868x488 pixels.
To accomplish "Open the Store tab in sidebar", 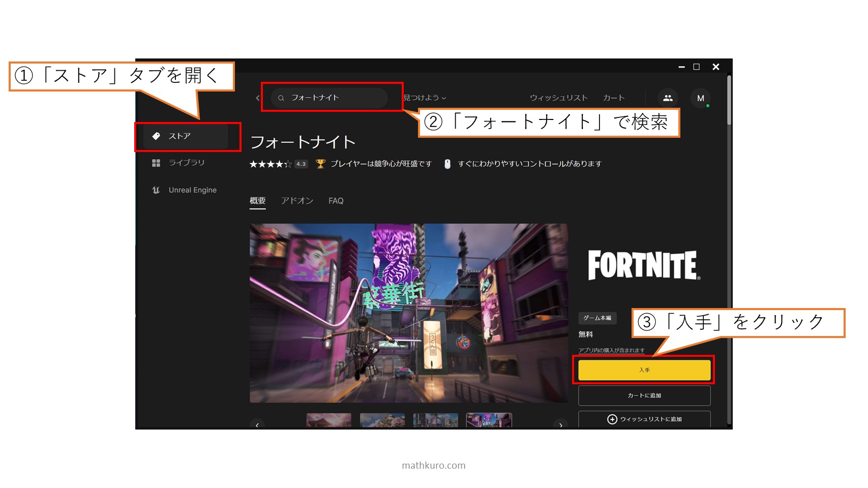I will [186, 136].
